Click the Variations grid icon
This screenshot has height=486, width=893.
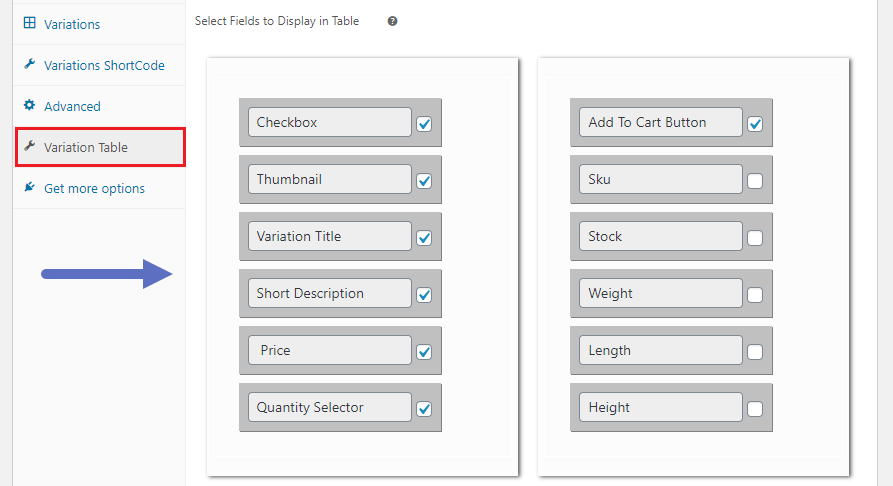(x=30, y=23)
